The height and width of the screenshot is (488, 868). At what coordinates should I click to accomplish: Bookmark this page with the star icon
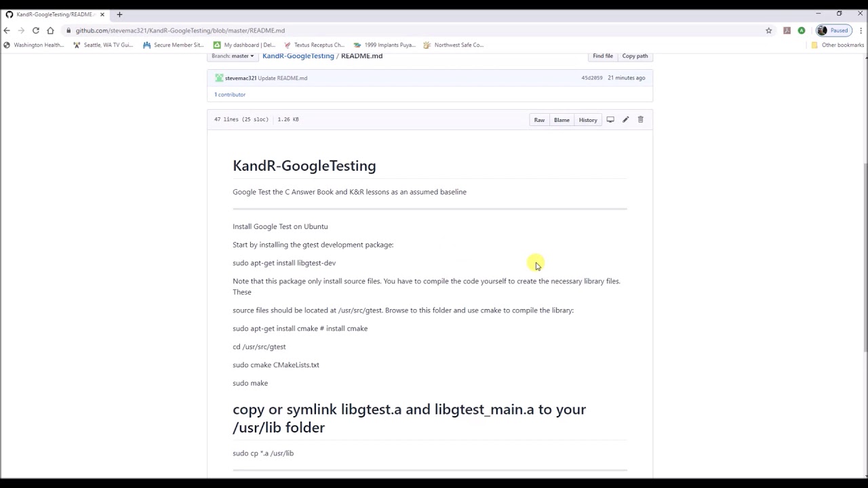click(768, 30)
